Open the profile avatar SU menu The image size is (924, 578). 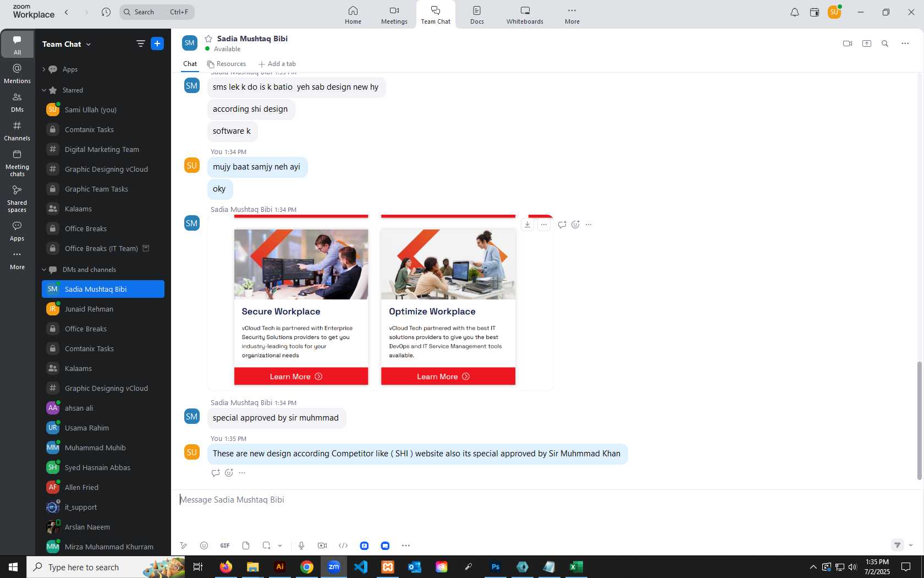coord(834,12)
